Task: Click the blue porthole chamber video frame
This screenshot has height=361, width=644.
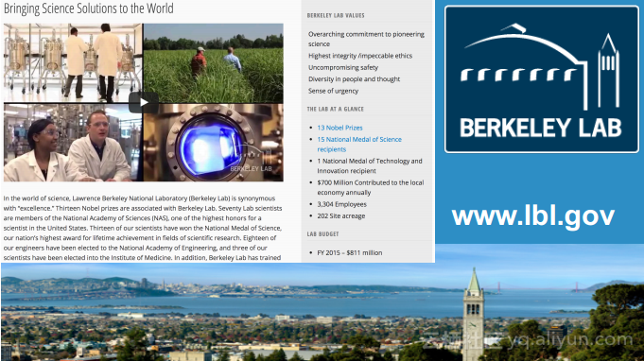Action: click(x=214, y=143)
